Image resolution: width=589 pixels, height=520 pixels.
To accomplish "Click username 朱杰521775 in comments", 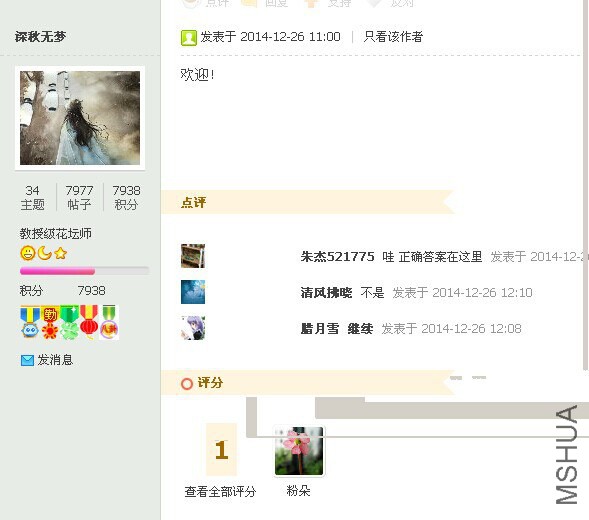I will pos(337,257).
